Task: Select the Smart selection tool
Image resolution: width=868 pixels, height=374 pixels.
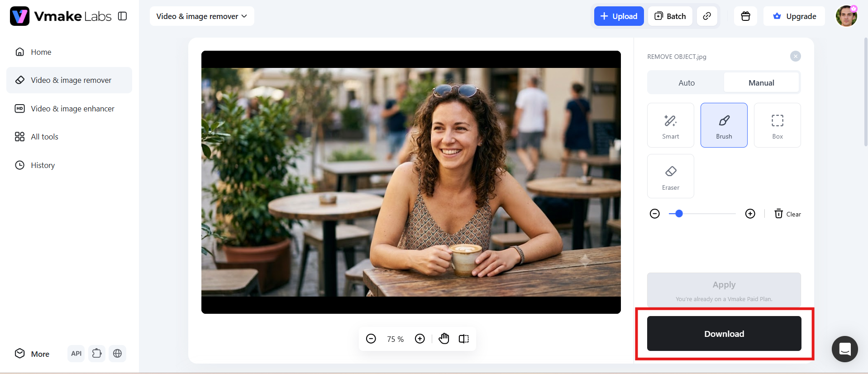Action: (x=671, y=125)
